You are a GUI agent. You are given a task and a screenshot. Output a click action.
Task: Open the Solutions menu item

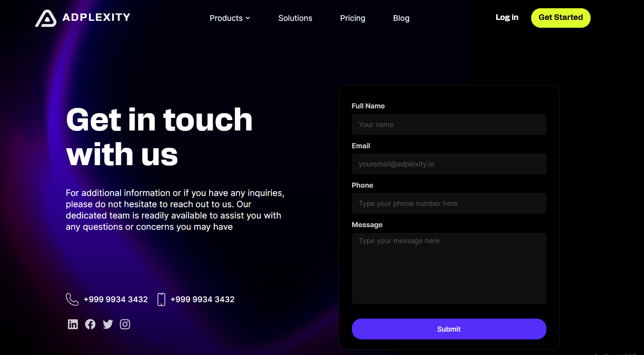tap(295, 18)
